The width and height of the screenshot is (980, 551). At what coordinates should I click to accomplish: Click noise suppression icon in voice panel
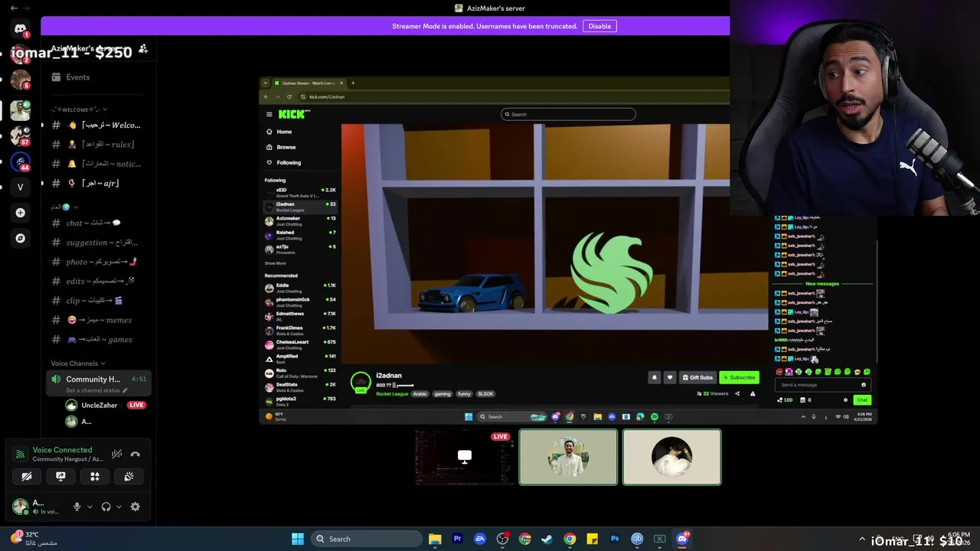pyautogui.click(x=116, y=454)
